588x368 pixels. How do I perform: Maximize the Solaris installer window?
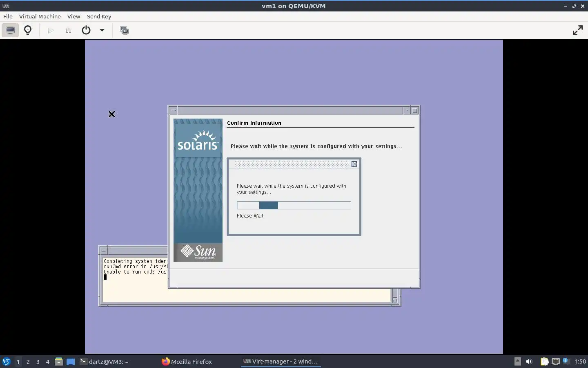(415, 110)
